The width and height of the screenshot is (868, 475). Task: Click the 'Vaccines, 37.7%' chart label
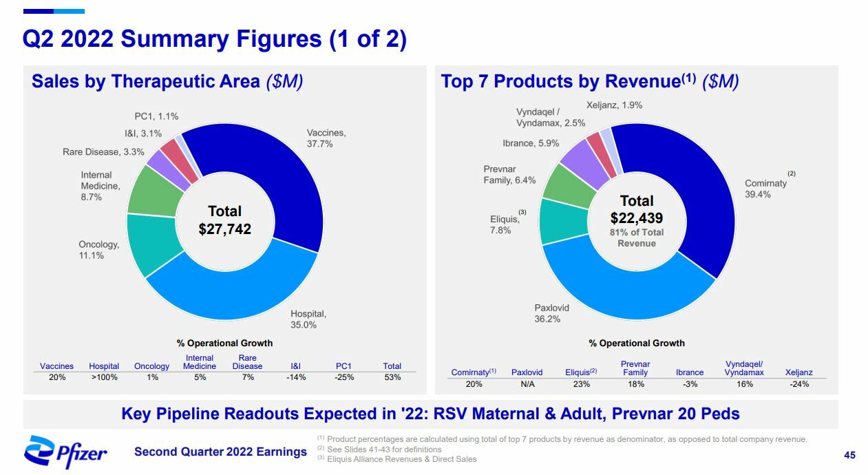click(x=326, y=138)
